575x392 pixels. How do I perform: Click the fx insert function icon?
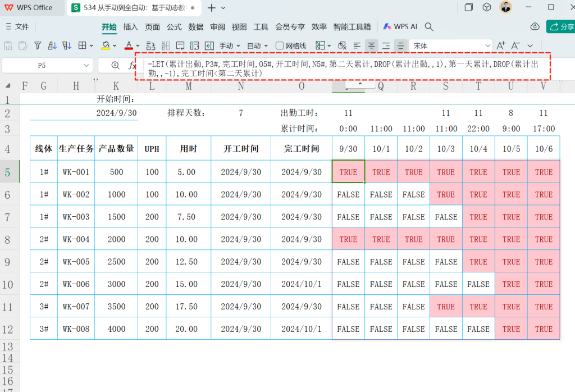pos(132,65)
